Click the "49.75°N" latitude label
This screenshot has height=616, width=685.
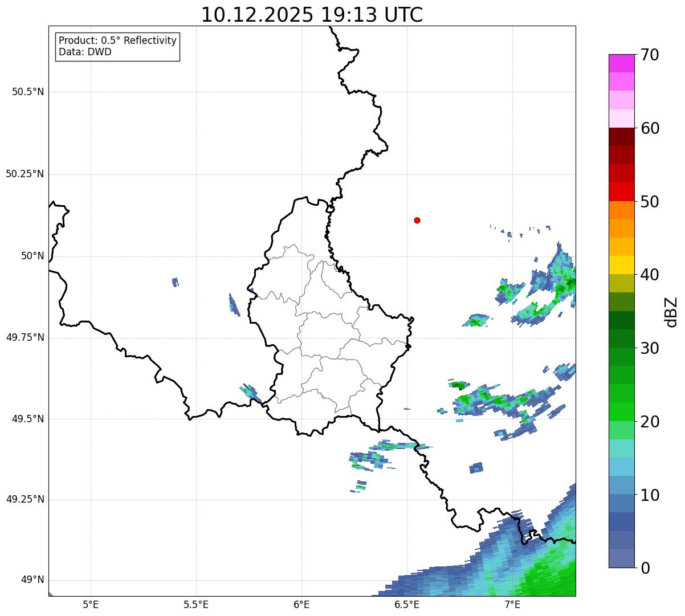pyautogui.click(x=25, y=337)
